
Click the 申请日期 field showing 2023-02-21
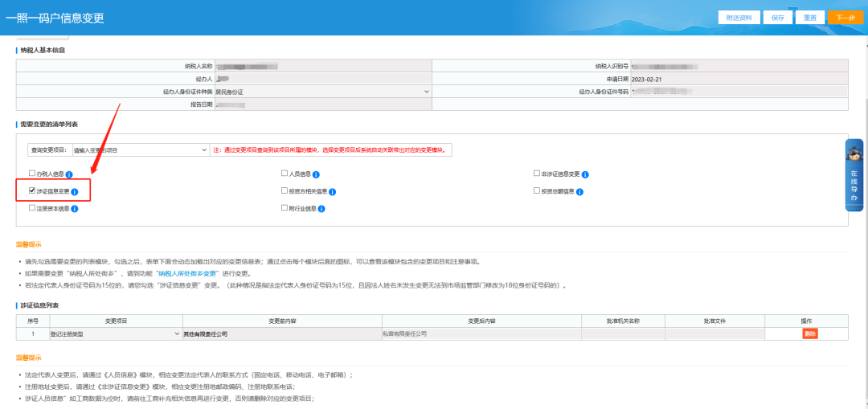click(739, 79)
